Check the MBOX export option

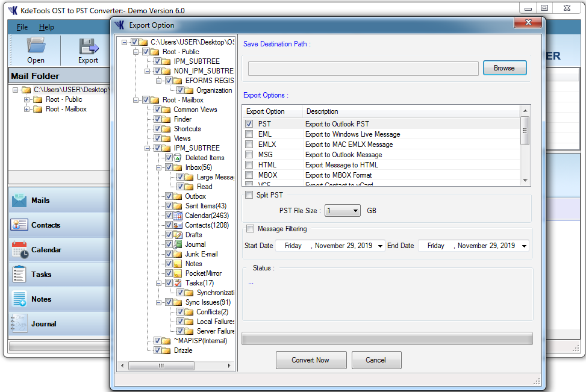pyautogui.click(x=249, y=175)
